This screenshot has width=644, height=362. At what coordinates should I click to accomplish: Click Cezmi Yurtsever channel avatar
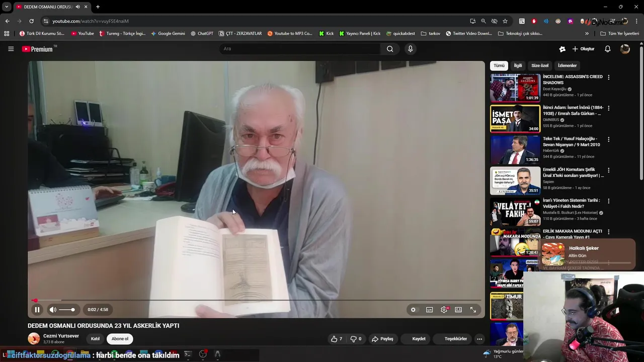click(x=34, y=339)
